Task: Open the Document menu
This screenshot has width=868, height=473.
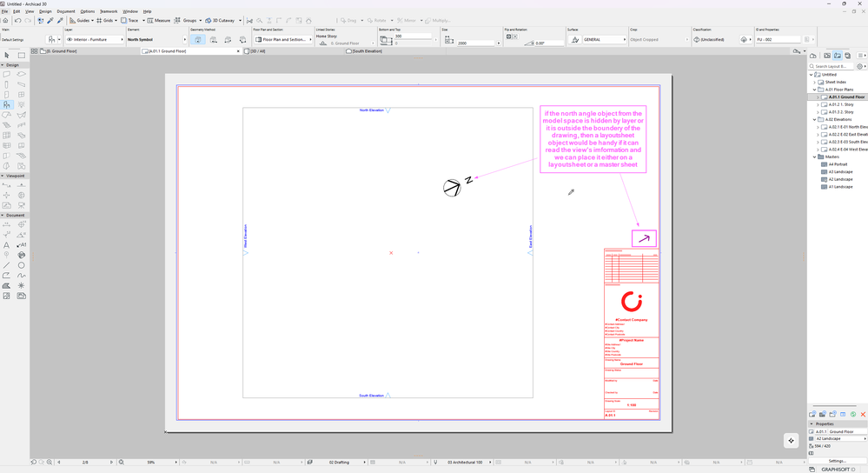Action: (x=66, y=11)
